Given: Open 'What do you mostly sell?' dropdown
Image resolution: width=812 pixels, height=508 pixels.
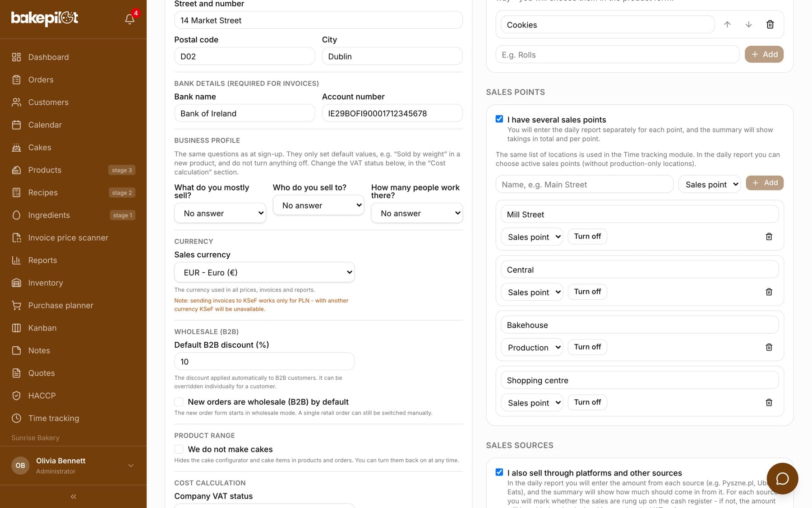Looking at the screenshot, I should (x=220, y=213).
